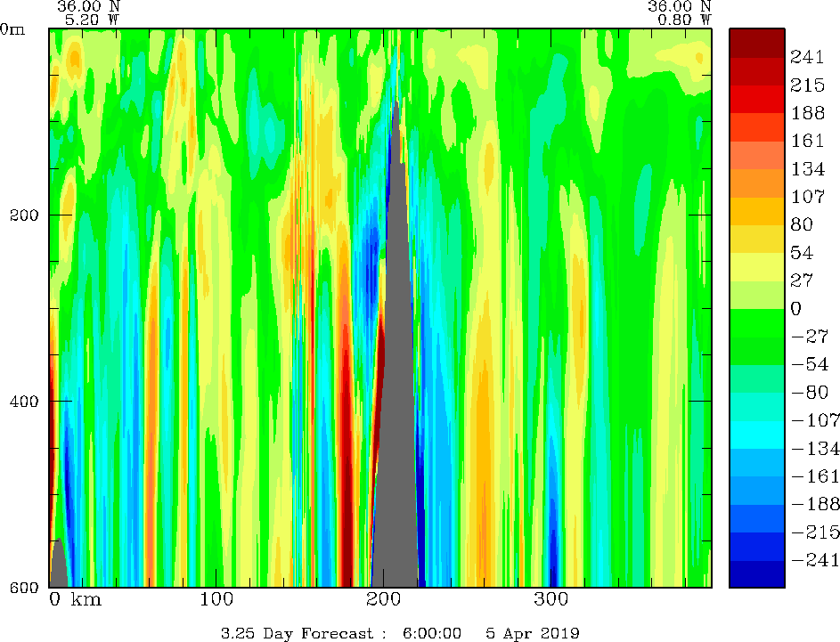840x642 pixels.
Task: Click the 0m depth label
Action: tap(12, 28)
